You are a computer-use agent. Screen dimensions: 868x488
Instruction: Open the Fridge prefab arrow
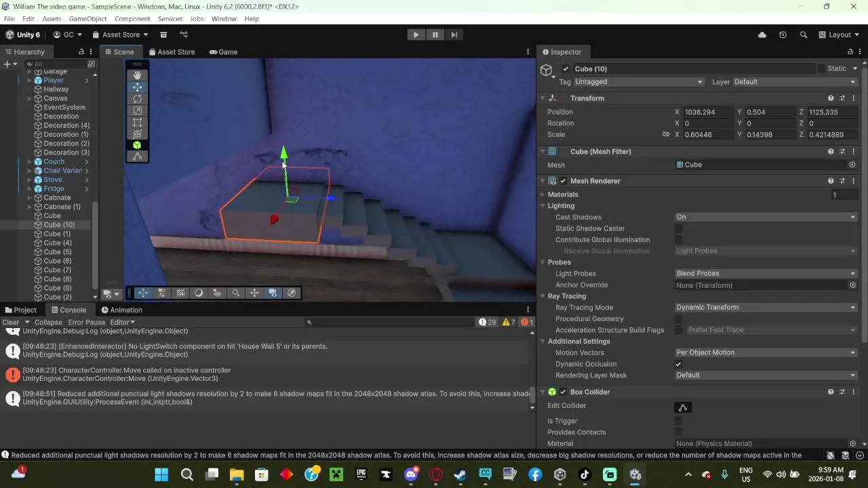[86, 189]
